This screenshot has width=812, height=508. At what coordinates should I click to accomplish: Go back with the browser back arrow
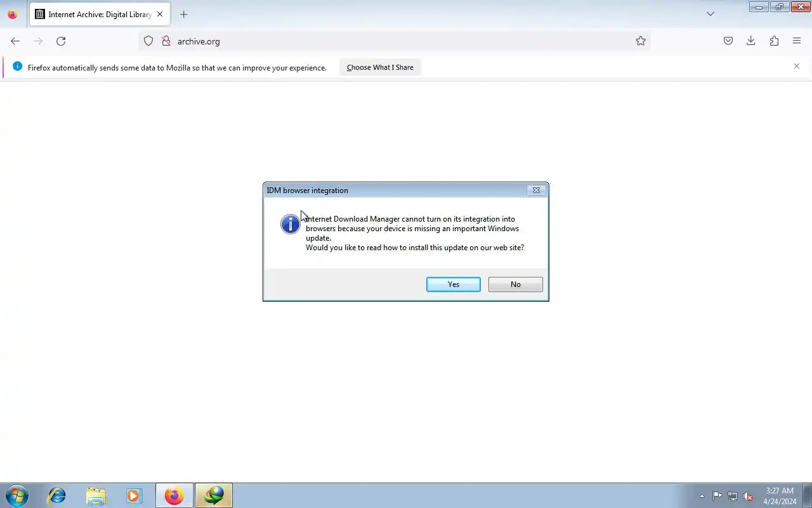click(x=15, y=41)
